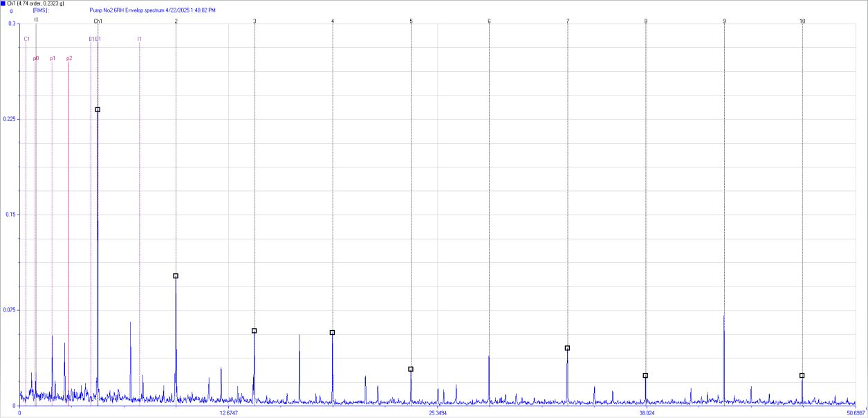This screenshot has width=868, height=418.
Task: Click the 25.3494 order axis tick label
Action: click(438, 413)
